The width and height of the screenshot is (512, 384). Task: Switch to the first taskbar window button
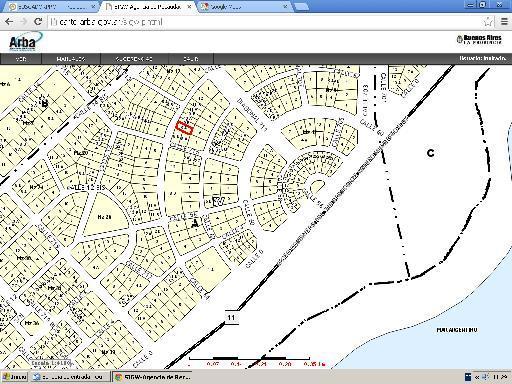click(70, 377)
